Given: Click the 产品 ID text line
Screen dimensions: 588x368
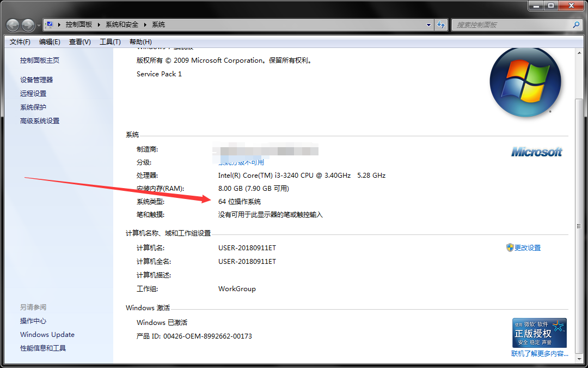Looking at the screenshot, I should coord(194,336).
